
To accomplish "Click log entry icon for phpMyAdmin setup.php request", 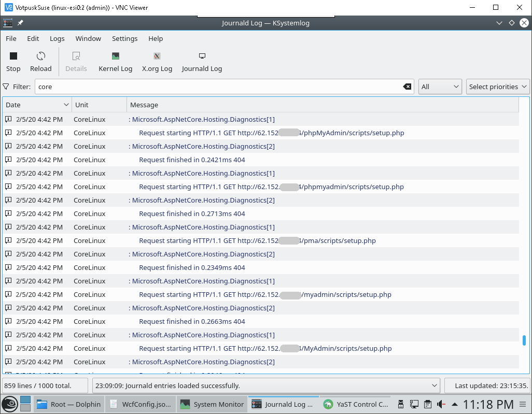I will tap(8, 133).
